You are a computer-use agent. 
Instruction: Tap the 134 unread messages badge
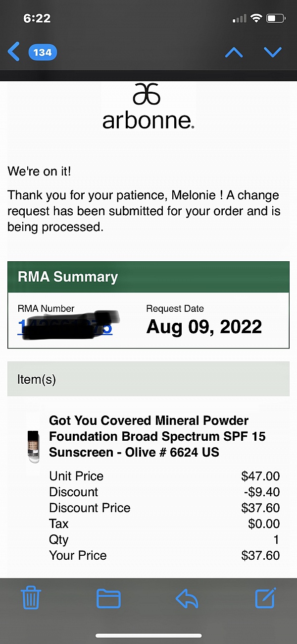(43, 52)
